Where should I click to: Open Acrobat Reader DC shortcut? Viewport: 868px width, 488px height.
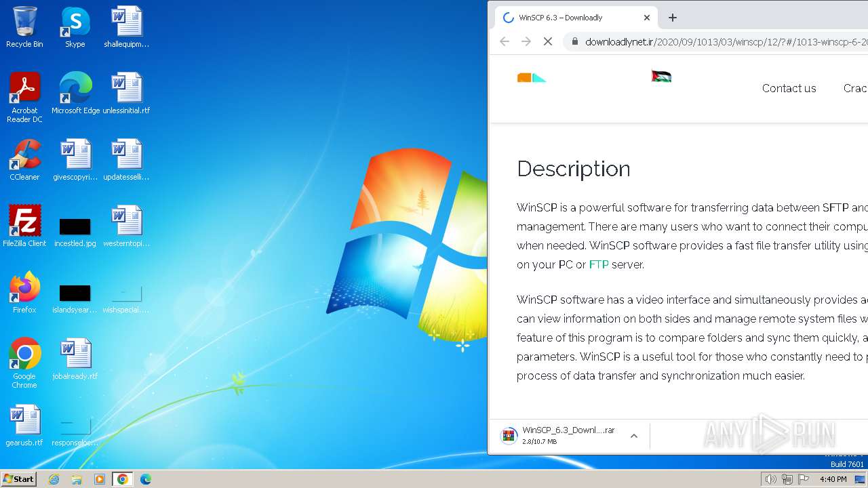24,98
